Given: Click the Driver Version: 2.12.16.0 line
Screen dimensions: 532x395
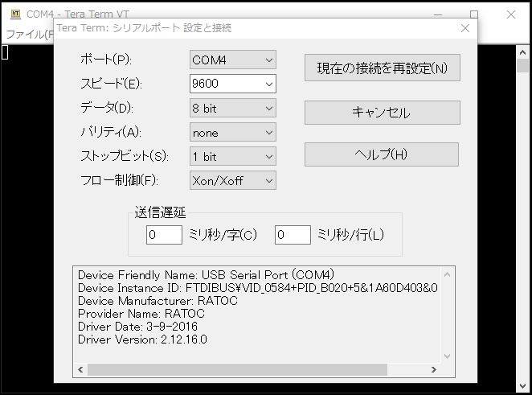Looking at the screenshot, I should coord(142,339).
